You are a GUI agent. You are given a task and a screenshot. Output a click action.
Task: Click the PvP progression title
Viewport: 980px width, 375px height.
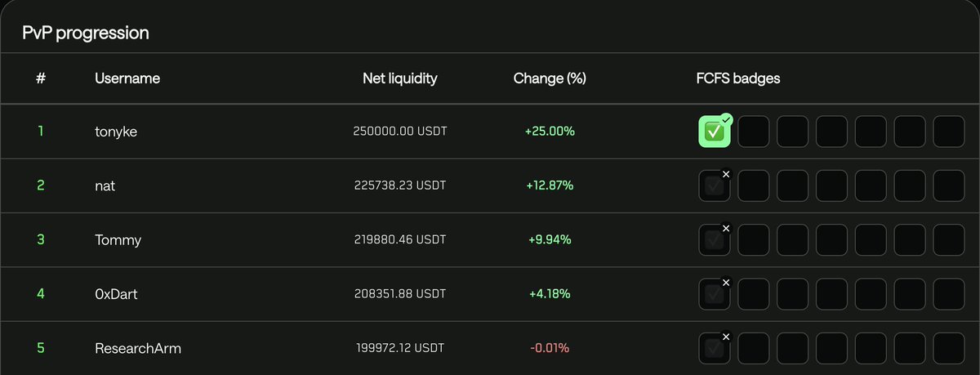coord(86,33)
